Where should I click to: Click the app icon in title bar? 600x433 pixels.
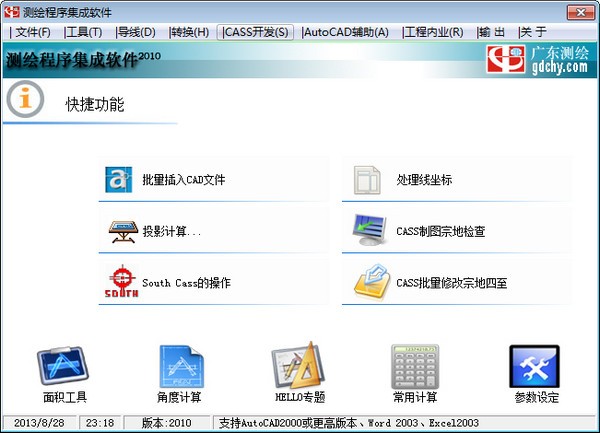11,12
